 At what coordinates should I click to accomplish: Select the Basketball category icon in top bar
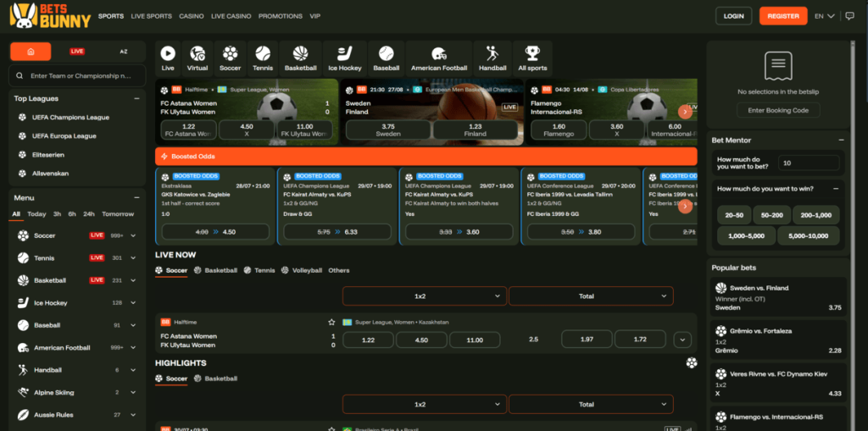(x=301, y=53)
